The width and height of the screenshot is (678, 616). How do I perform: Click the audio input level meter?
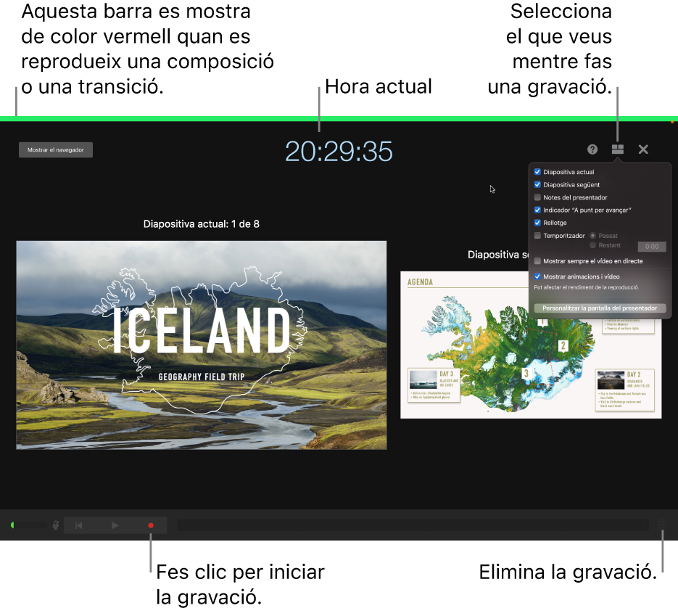click(28, 525)
